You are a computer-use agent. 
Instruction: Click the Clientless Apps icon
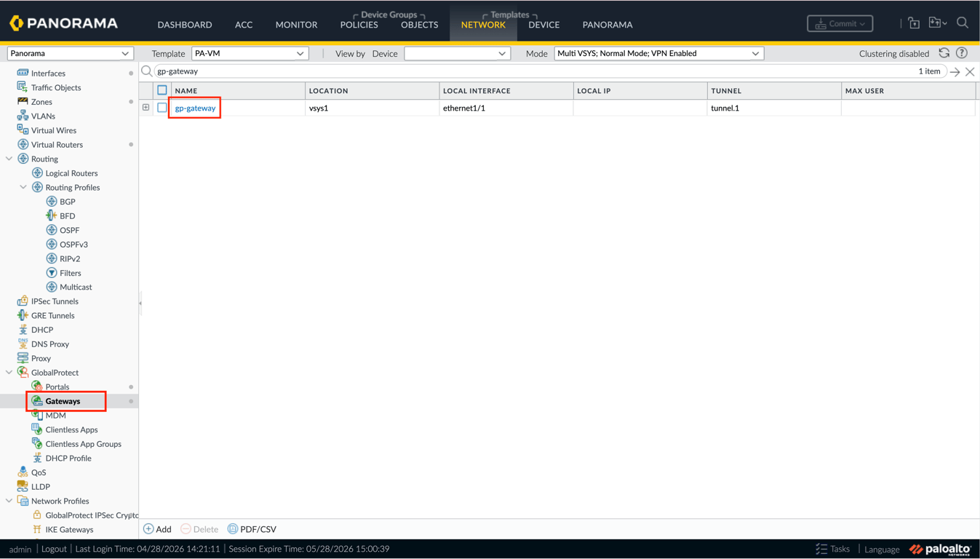tap(37, 429)
